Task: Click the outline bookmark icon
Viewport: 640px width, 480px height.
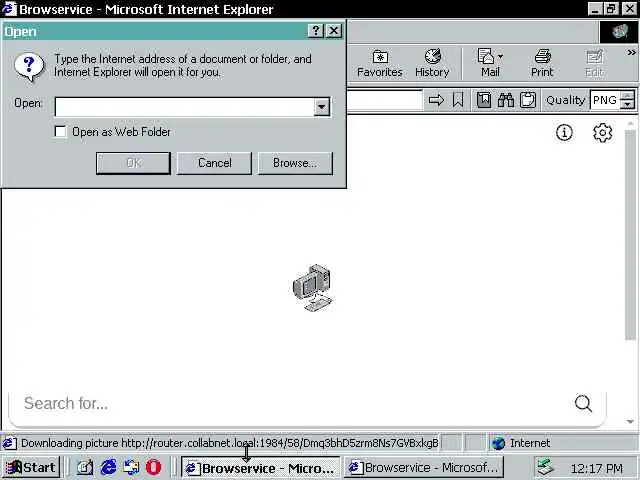Action: (x=458, y=100)
